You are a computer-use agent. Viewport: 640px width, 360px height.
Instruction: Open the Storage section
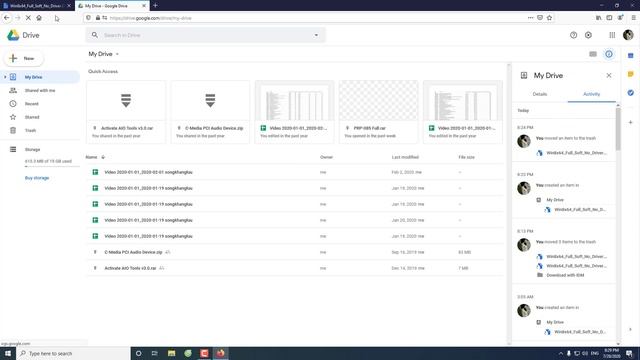pos(32,149)
